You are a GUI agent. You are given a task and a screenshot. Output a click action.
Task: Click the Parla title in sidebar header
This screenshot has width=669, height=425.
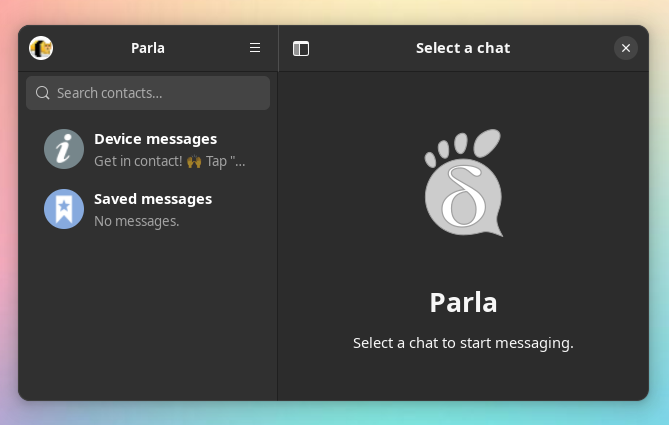click(148, 48)
